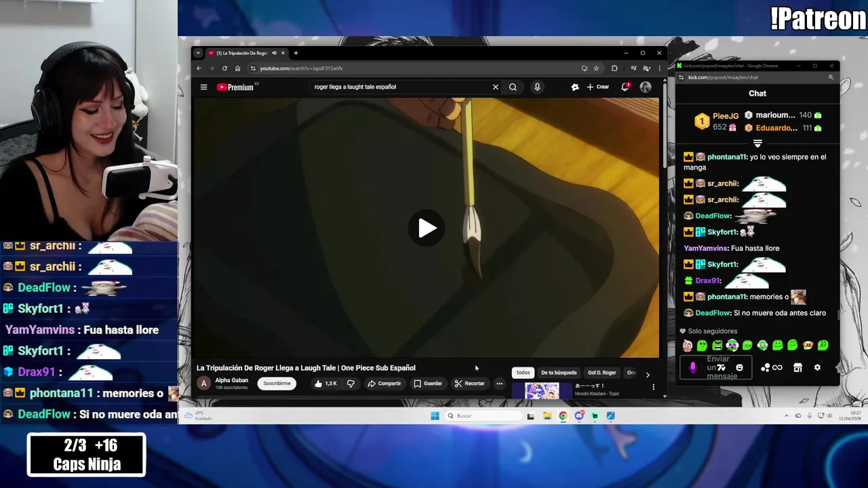Click the purple microphone icon in chat
This screenshot has height=488, width=868.
point(692,367)
